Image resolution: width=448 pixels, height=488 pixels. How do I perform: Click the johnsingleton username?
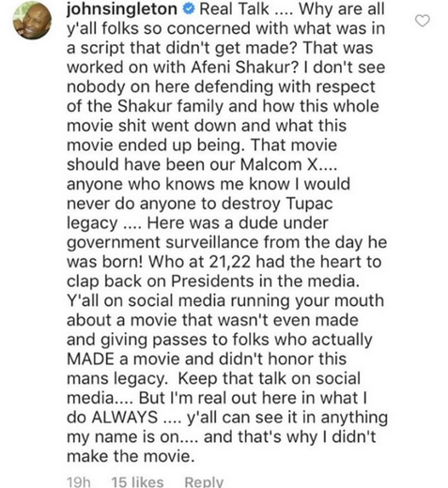(x=122, y=9)
